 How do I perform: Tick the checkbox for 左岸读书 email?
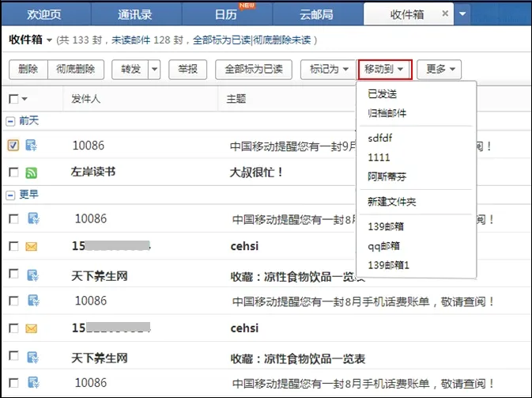(x=13, y=172)
